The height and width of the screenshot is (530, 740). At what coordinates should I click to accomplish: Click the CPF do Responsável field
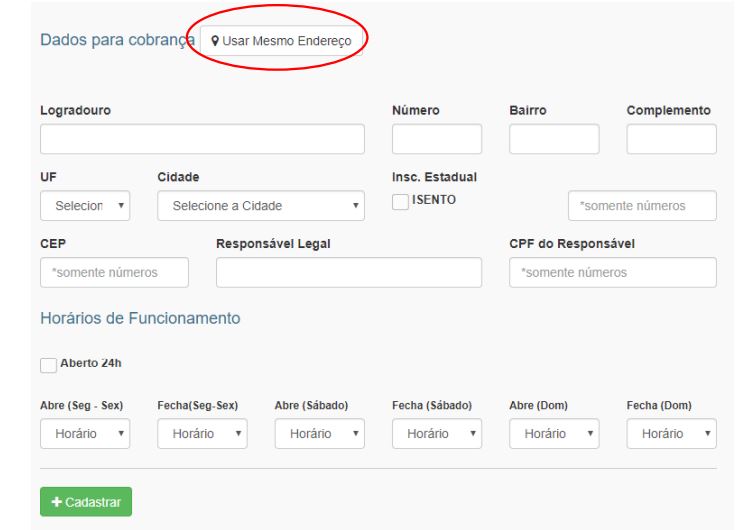point(613,272)
